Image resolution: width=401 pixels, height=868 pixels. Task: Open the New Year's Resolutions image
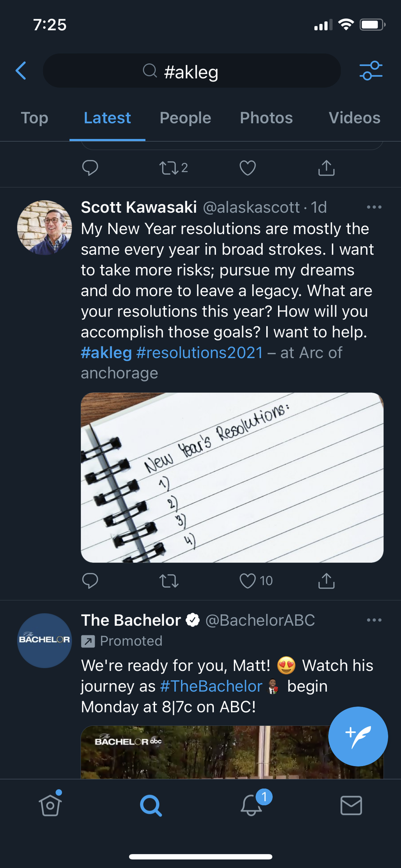coord(232,477)
